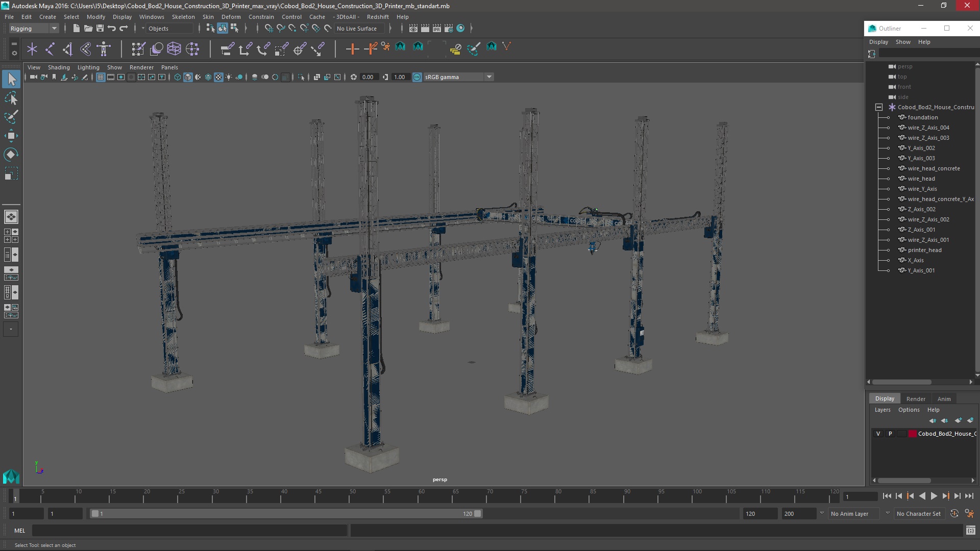980x551 pixels.
Task: Click the red layer color swatch
Action: 912,434
